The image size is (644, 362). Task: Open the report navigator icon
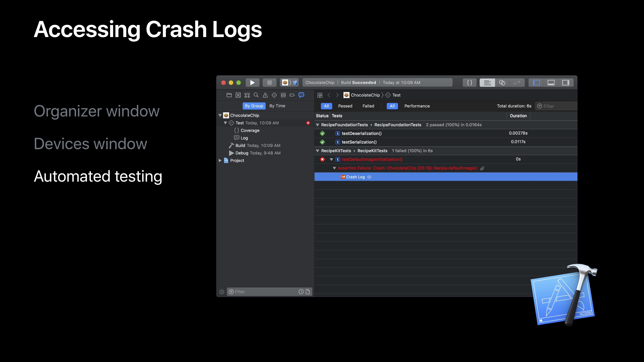[x=301, y=95]
